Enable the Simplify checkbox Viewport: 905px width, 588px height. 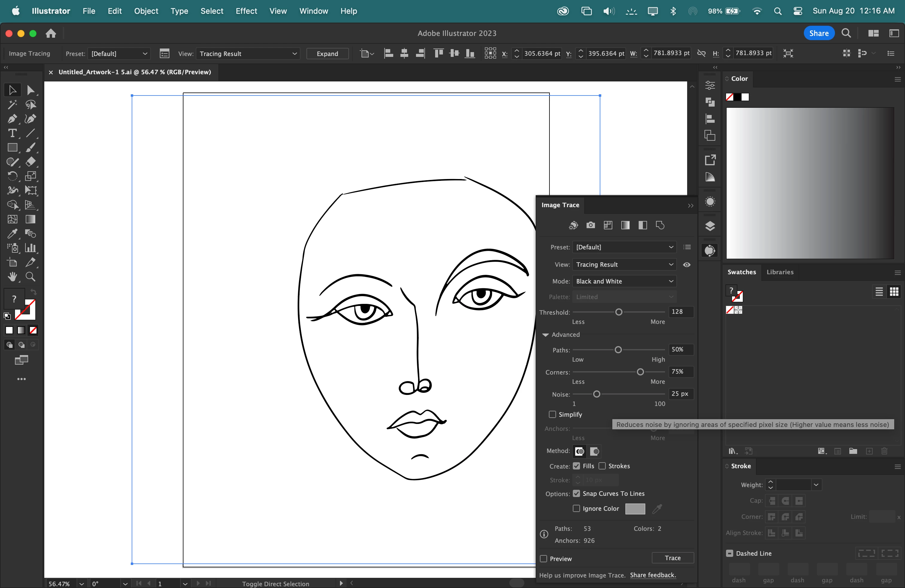[552, 414]
